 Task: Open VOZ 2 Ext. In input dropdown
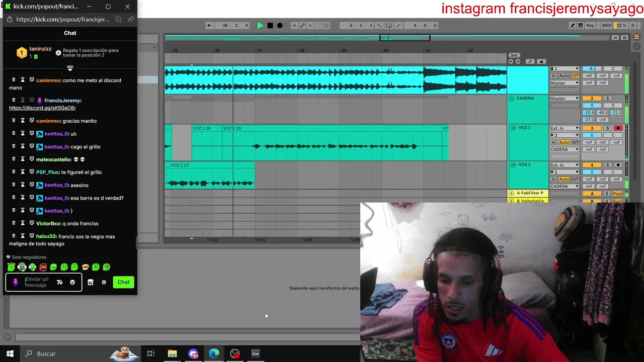(x=565, y=165)
